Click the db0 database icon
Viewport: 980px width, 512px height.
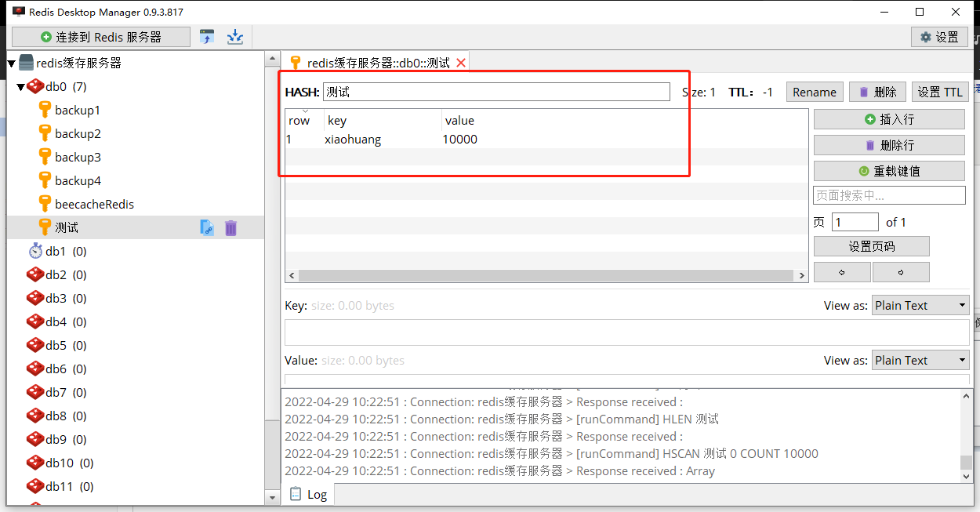coord(35,86)
